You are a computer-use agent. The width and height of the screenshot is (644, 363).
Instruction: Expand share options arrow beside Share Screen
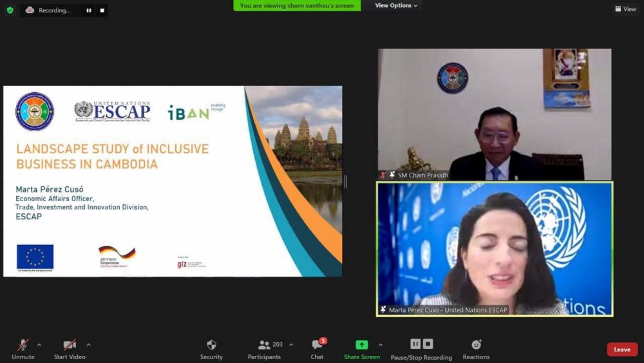381,344
